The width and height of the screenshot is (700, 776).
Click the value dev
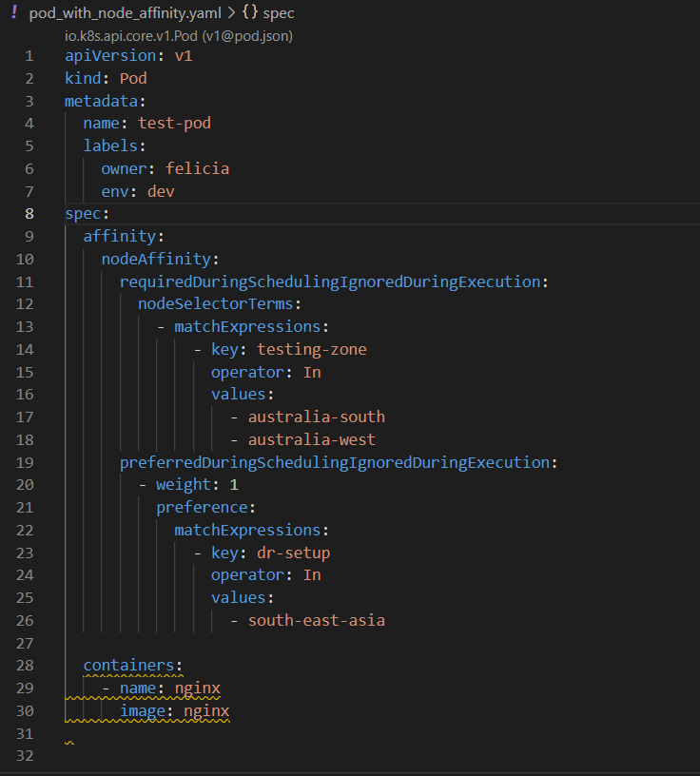tap(161, 191)
